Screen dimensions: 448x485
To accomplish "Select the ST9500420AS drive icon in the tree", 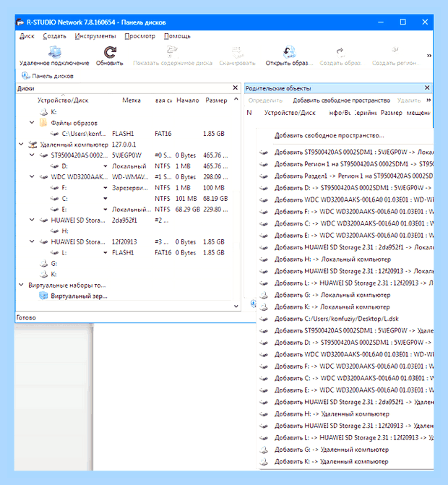I will coord(43,155).
